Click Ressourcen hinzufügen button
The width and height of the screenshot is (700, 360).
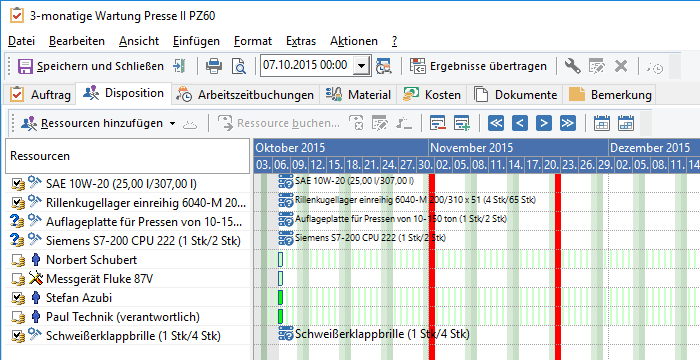point(92,123)
